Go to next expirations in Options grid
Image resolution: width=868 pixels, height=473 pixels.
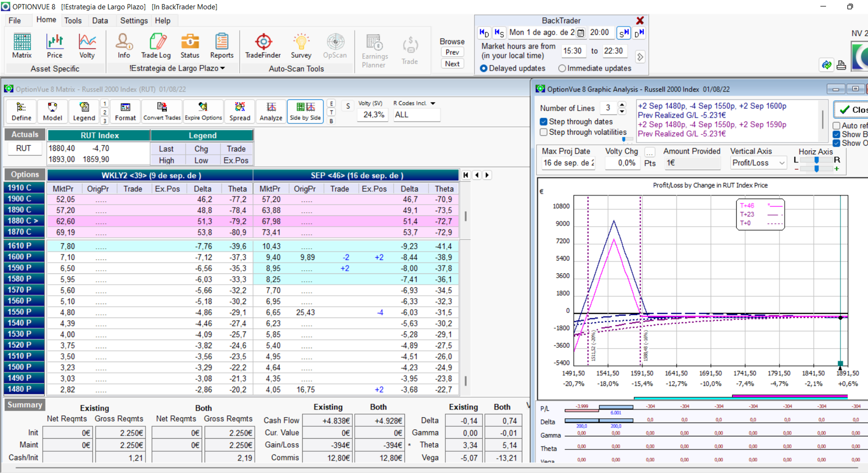487,175
